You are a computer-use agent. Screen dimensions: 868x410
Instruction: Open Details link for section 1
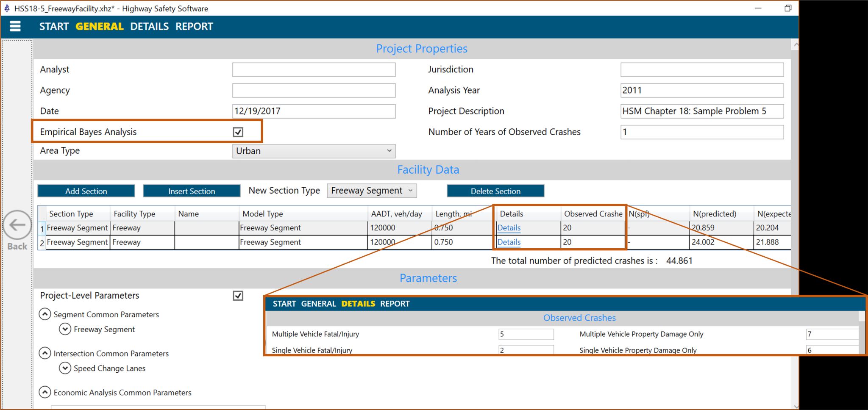click(x=509, y=228)
